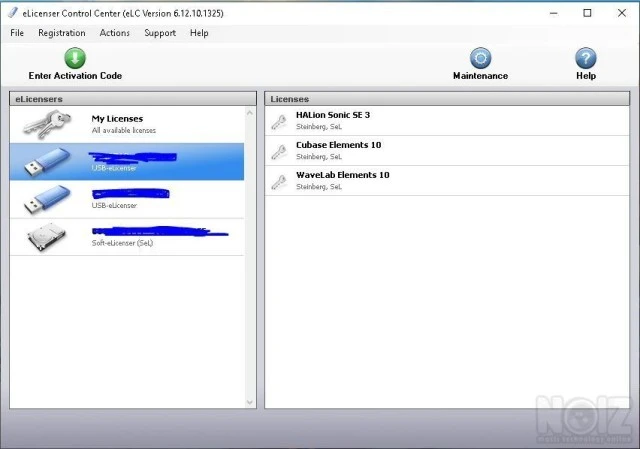This screenshot has width=640, height=449.
Task: Click the Licenses panel header
Action: pos(447,99)
